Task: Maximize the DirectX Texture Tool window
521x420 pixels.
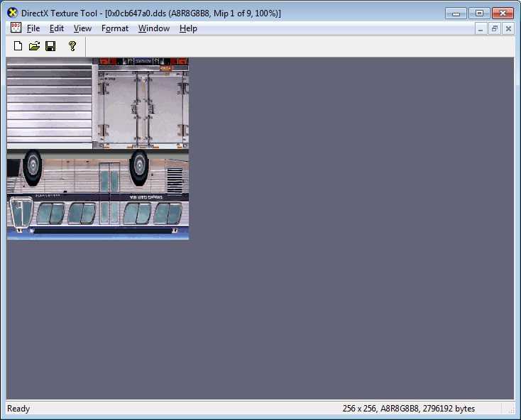Action: click(479, 13)
